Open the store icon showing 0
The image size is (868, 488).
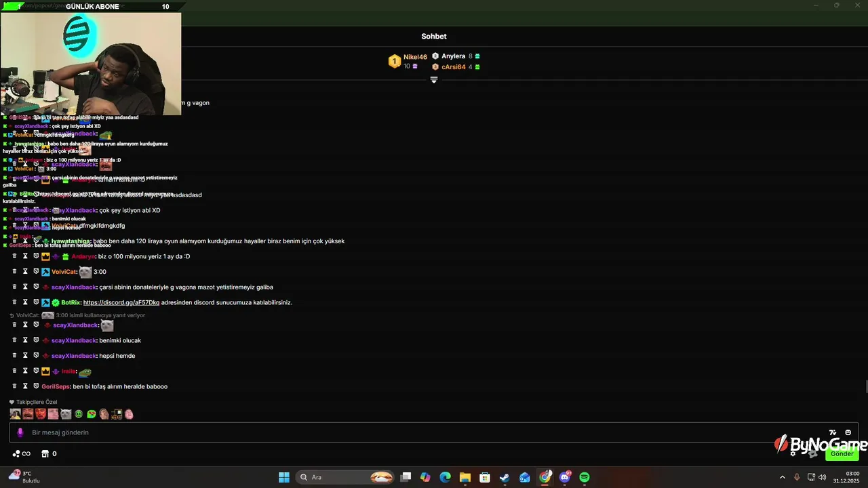(49, 454)
